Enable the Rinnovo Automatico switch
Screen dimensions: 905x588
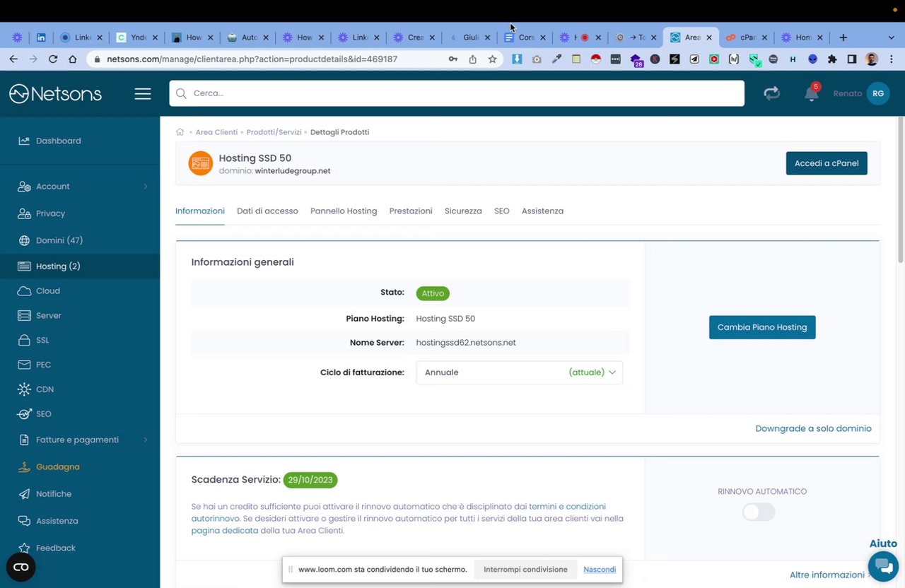coord(759,512)
